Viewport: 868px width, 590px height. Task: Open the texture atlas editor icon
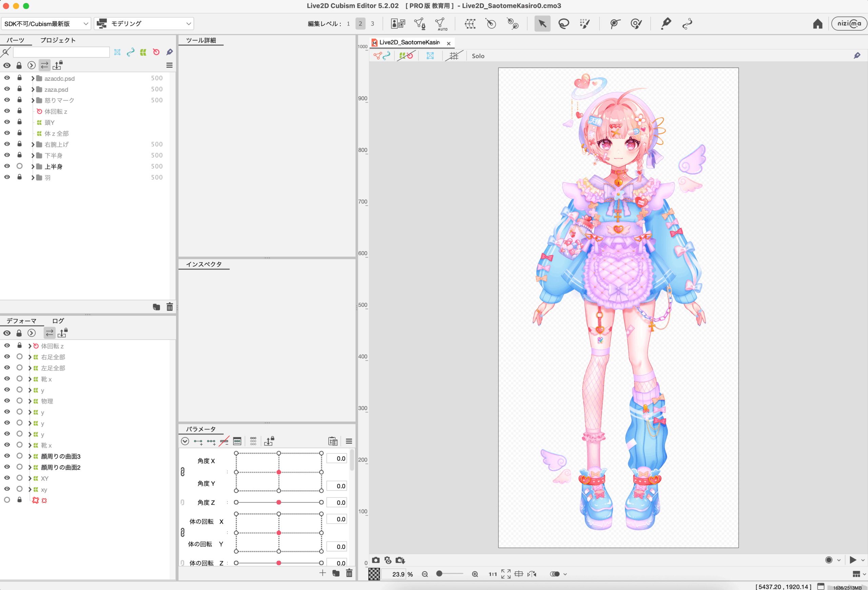(398, 24)
